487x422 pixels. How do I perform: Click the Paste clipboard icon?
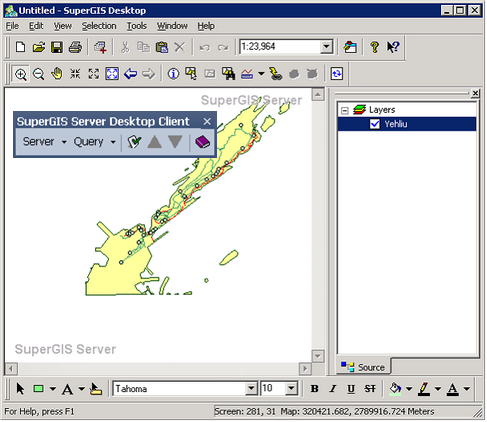coord(162,47)
